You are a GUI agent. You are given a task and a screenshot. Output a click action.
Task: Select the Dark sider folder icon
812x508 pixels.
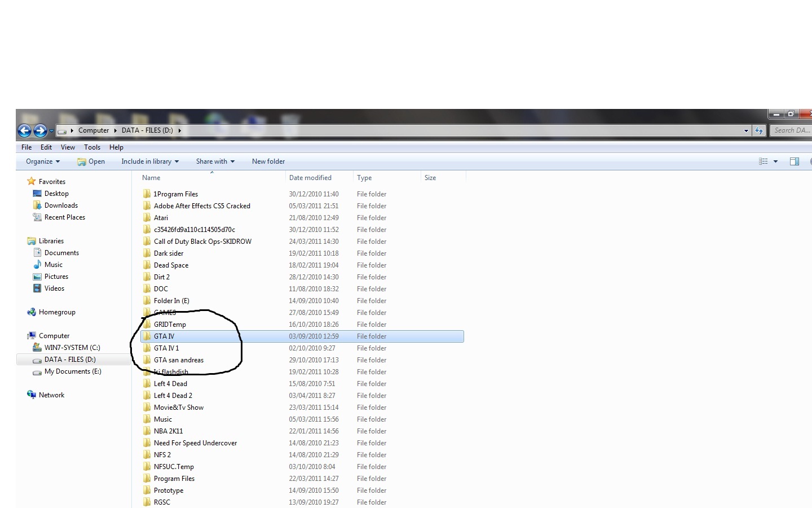click(147, 253)
